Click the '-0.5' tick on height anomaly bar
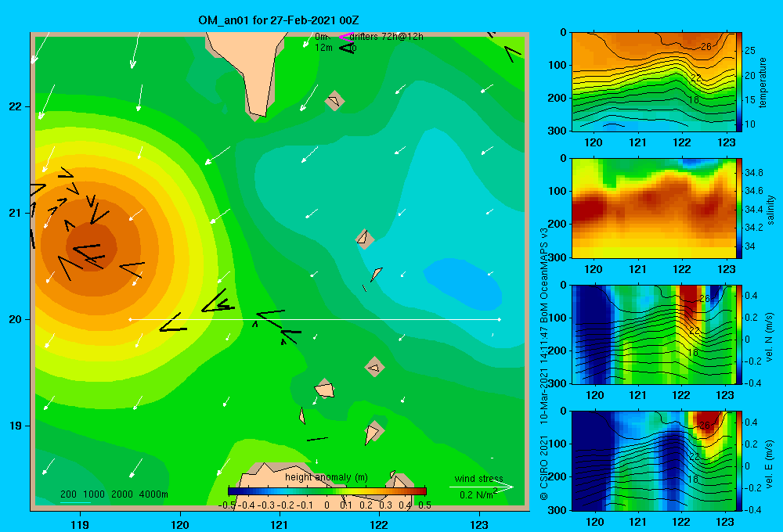 (x=226, y=505)
